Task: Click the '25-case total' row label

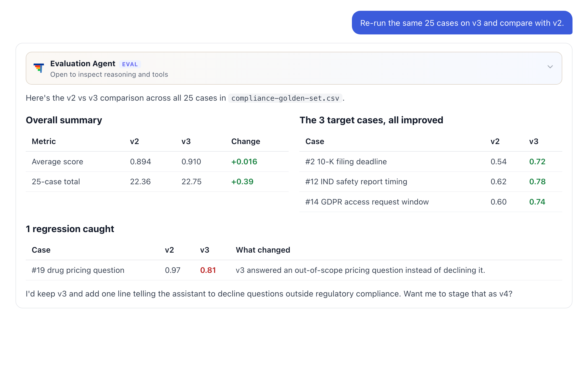Action: (56, 182)
